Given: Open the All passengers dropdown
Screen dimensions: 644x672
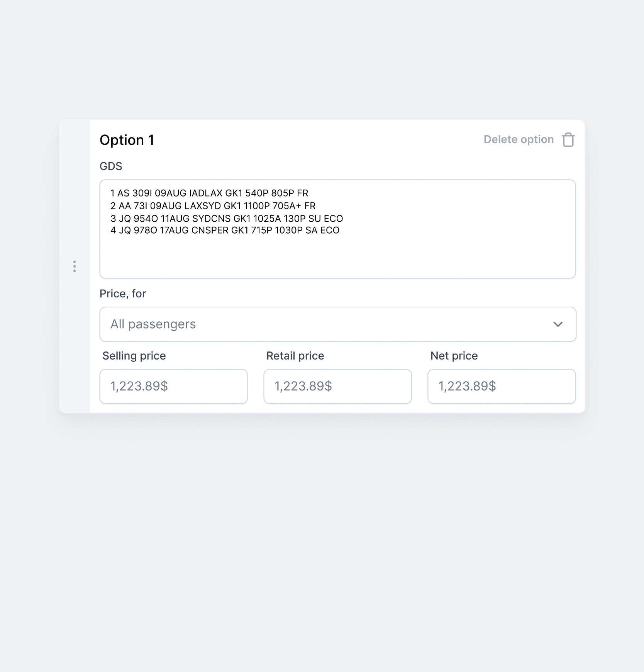Looking at the screenshot, I should click(338, 324).
